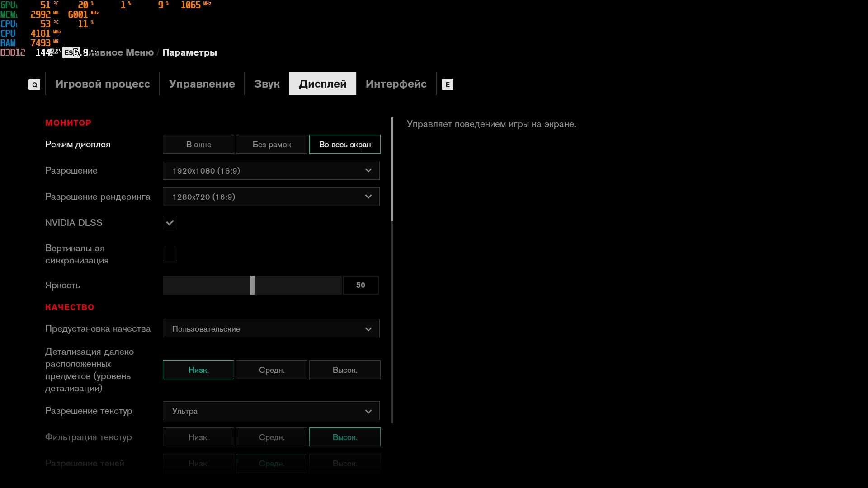Open the quality preset "Пользовательские" dropdown
The height and width of the screenshot is (488, 868).
tap(271, 329)
